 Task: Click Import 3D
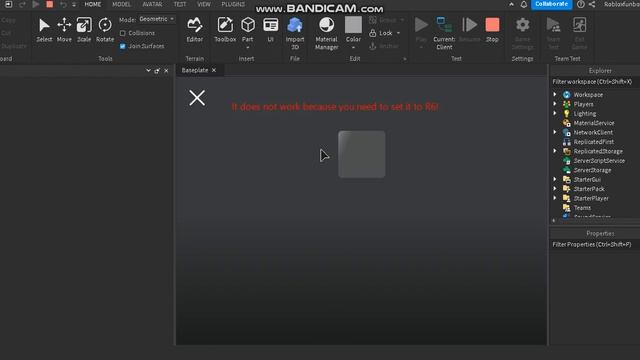point(295,33)
